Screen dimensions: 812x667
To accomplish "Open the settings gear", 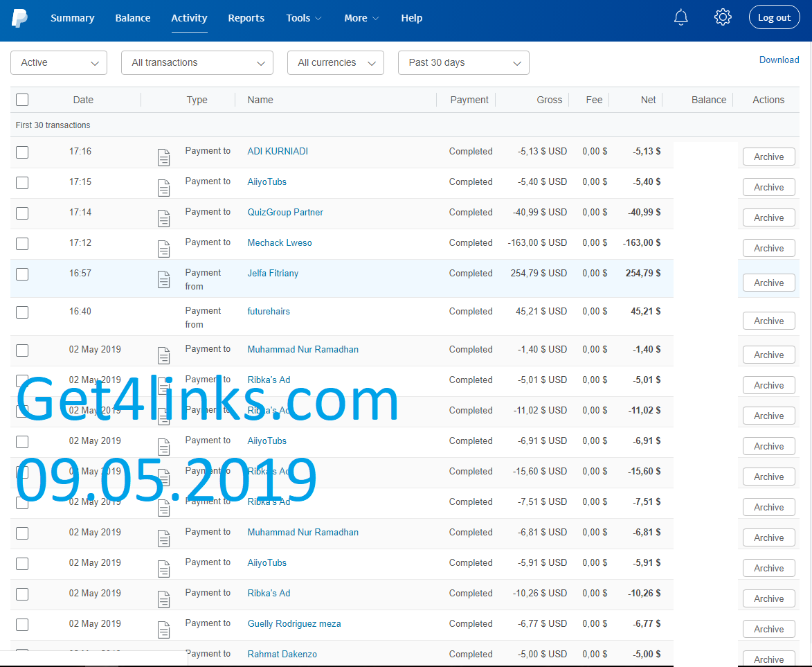I will click(x=723, y=17).
